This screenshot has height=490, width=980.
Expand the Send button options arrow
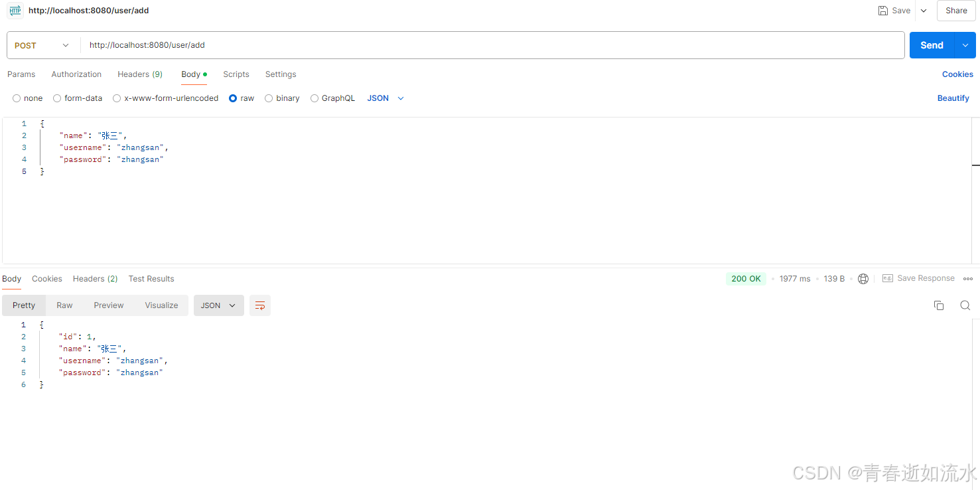point(965,45)
